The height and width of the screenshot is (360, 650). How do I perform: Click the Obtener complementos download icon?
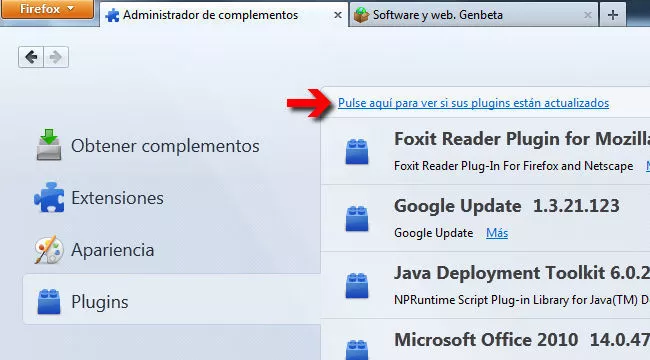(x=49, y=145)
